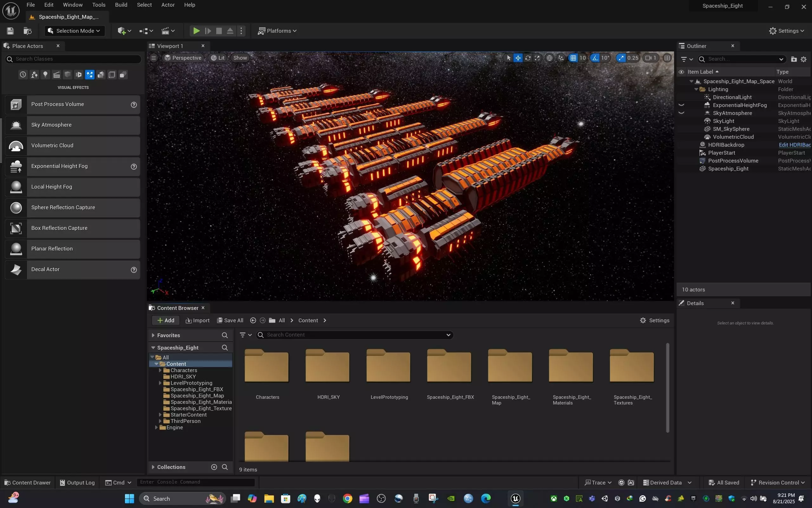This screenshot has height=508, width=812.
Task: Click the Import button
Action: click(x=198, y=321)
